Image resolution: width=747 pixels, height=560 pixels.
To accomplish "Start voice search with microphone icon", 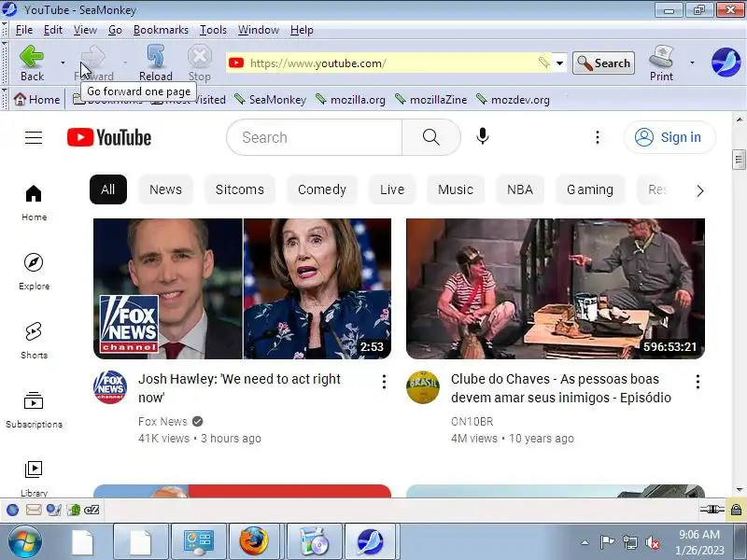I will point(483,136).
